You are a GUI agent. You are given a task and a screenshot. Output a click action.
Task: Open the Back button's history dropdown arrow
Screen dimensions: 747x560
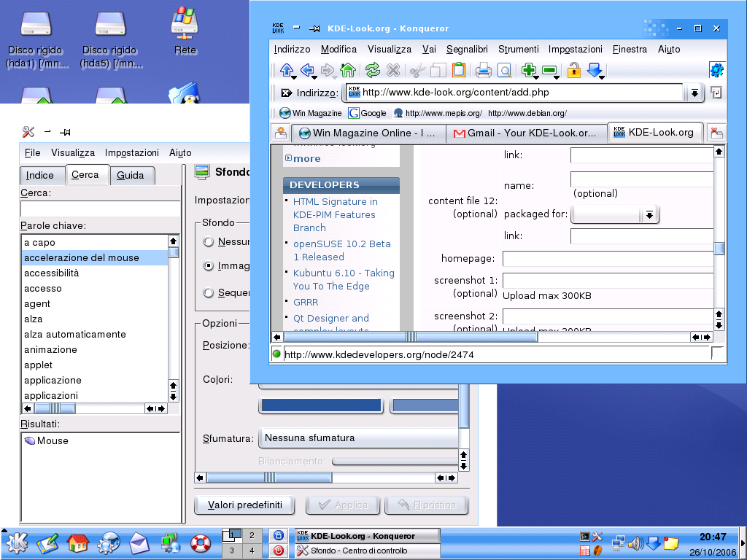point(315,77)
